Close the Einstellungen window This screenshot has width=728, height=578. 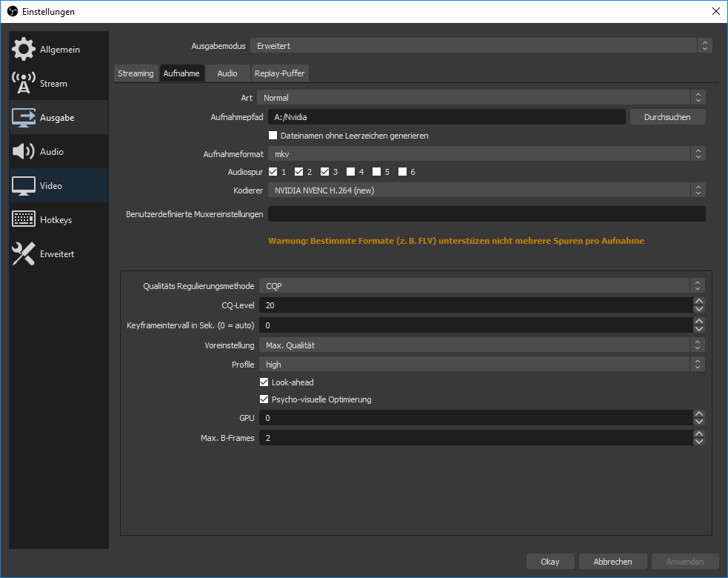(x=716, y=11)
